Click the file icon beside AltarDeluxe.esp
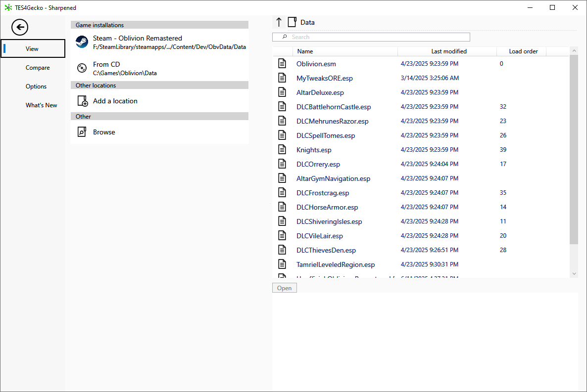587x392 pixels. (x=282, y=92)
